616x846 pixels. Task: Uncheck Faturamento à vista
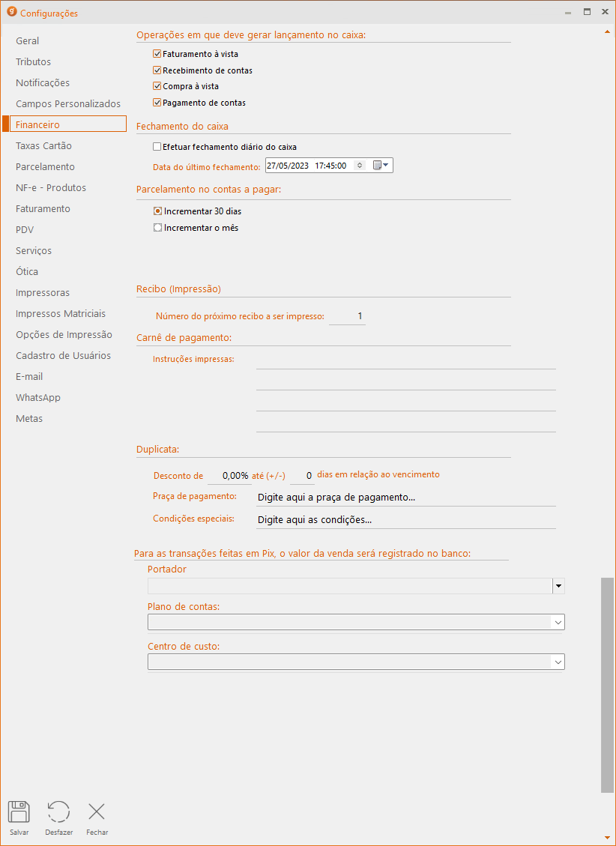click(x=157, y=54)
